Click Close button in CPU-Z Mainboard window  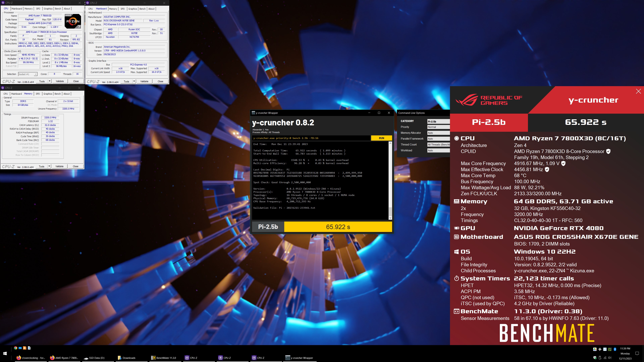pyautogui.click(x=160, y=81)
